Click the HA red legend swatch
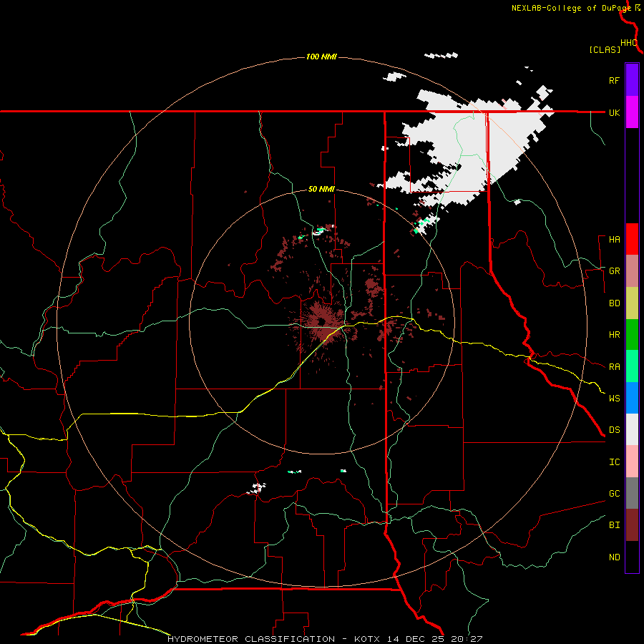The height and width of the screenshot is (644, 644). click(x=632, y=239)
